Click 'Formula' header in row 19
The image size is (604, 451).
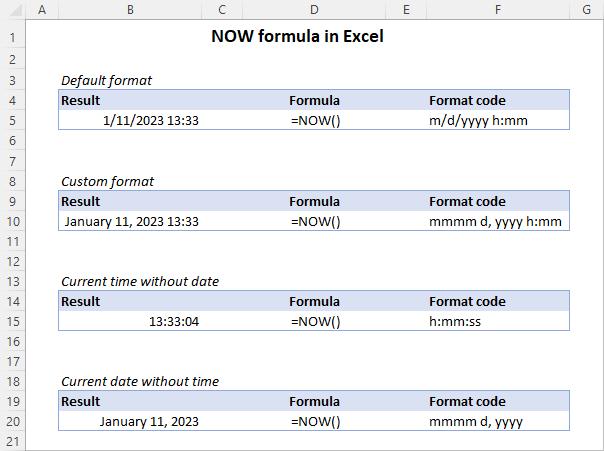(x=314, y=402)
